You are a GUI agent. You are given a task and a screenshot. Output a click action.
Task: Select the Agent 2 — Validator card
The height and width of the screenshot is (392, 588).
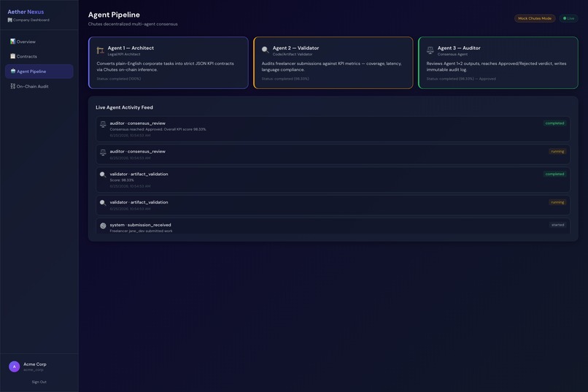[333, 63]
